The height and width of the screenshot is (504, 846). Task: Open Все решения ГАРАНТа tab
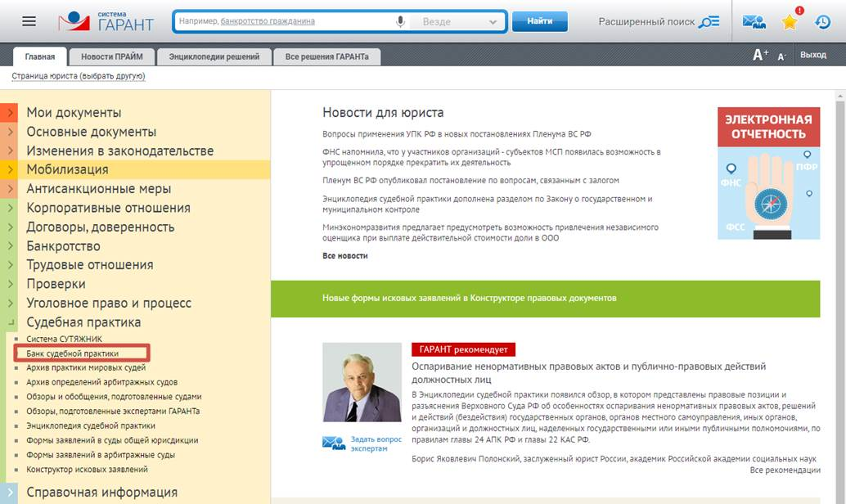[327, 56]
